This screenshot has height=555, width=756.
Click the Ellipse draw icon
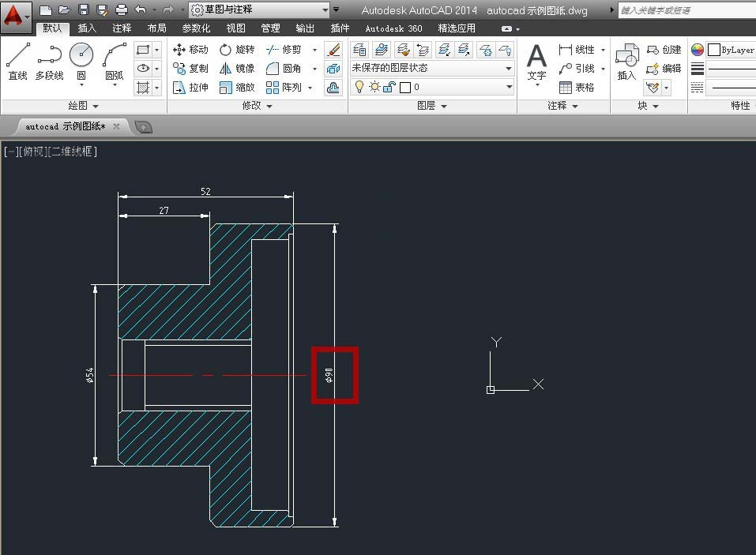(143, 69)
